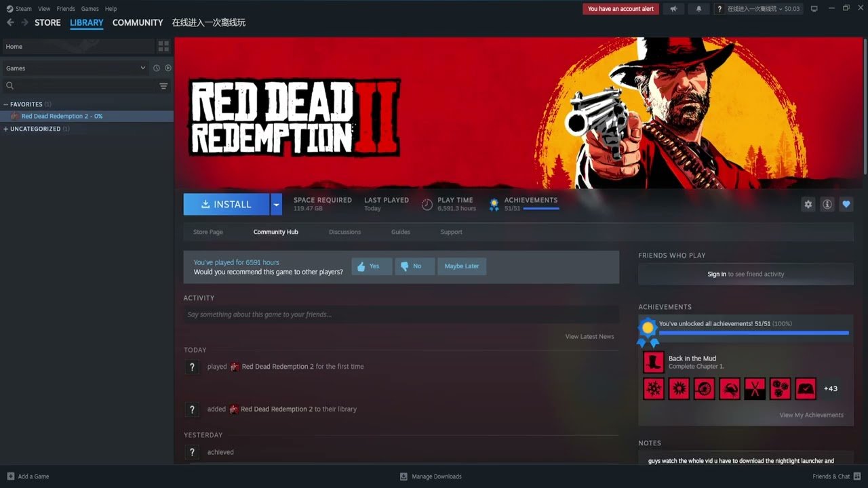The width and height of the screenshot is (868, 488).
Task: Choose Maybe Later for the recommendation
Action: [x=462, y=266]
